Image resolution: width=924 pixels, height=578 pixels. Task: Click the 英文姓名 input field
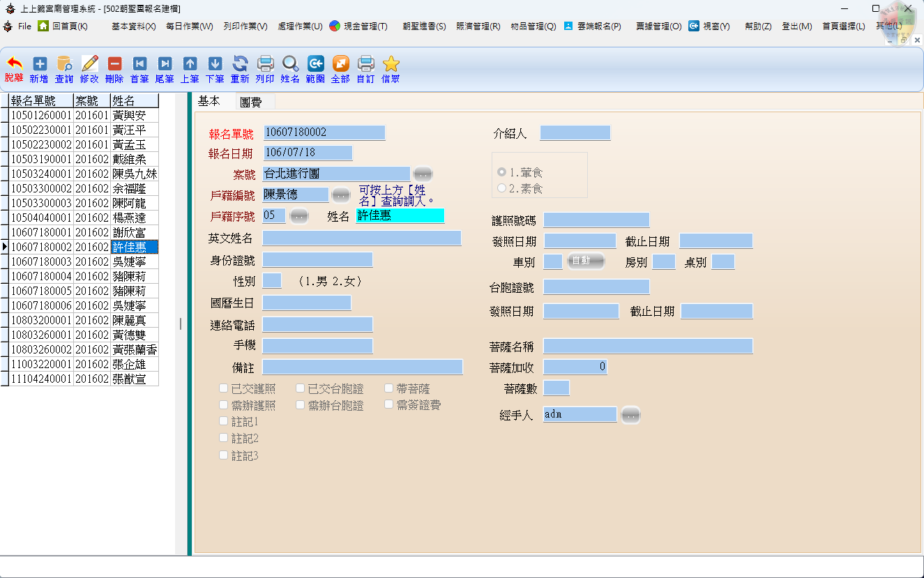[361, 238]
